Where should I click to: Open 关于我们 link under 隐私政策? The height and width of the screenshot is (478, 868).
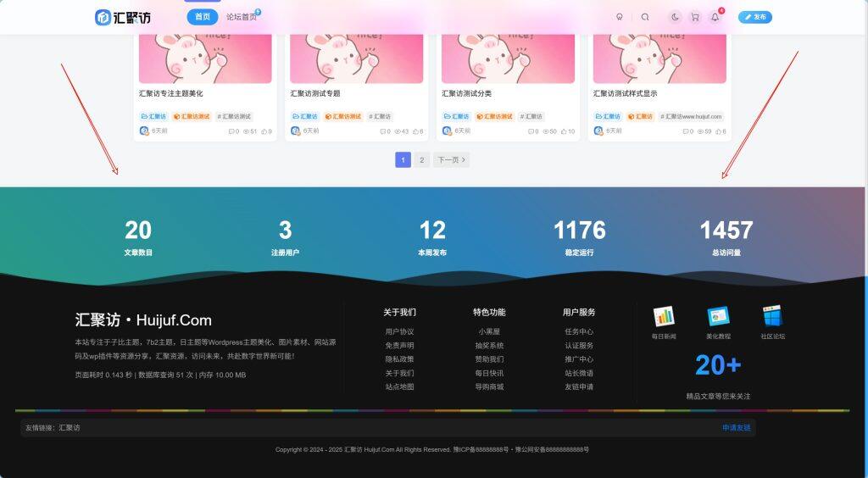click(400, 374)
